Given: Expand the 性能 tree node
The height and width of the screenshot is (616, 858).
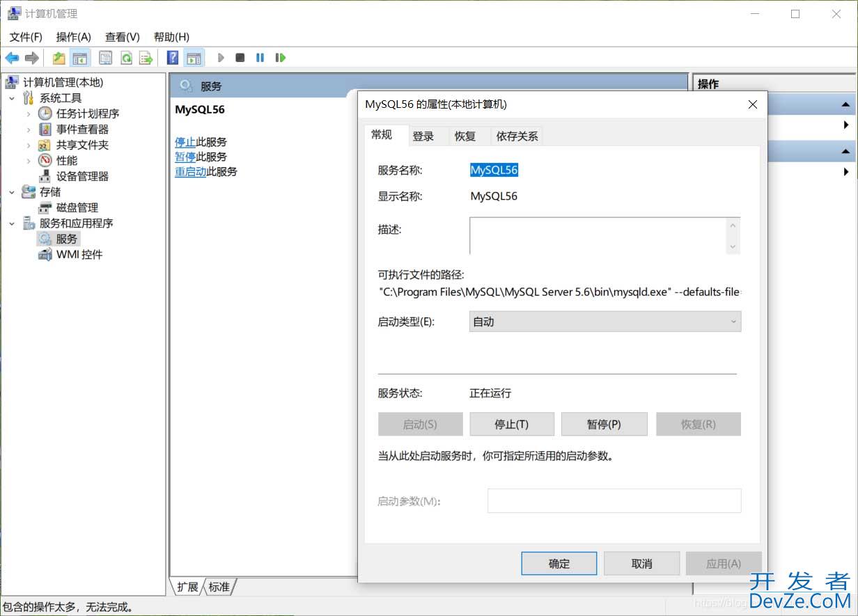Looking at the screenshot, I should click(29, 161).
